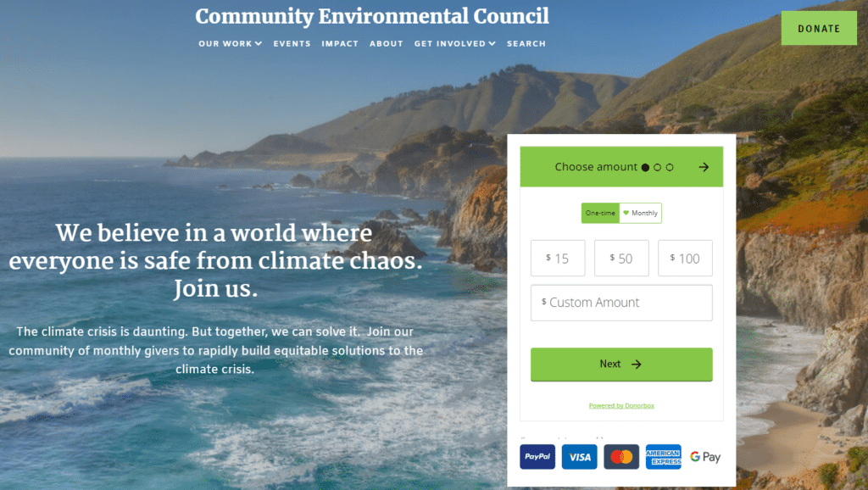This screenshot has height=490, width=868.
Task: Select the One-time donation option
Action: pos(599,213)
